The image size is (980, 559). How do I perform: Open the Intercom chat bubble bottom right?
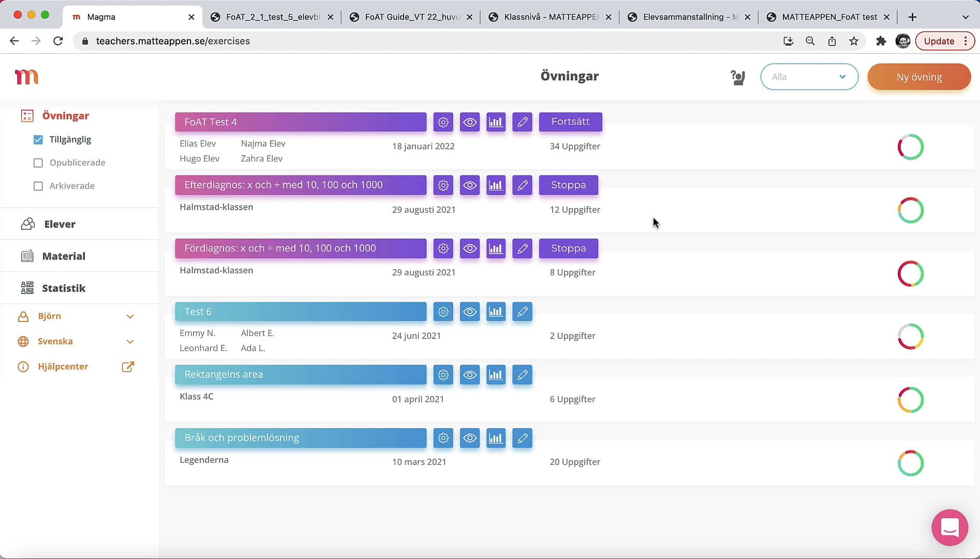[949, 527]
